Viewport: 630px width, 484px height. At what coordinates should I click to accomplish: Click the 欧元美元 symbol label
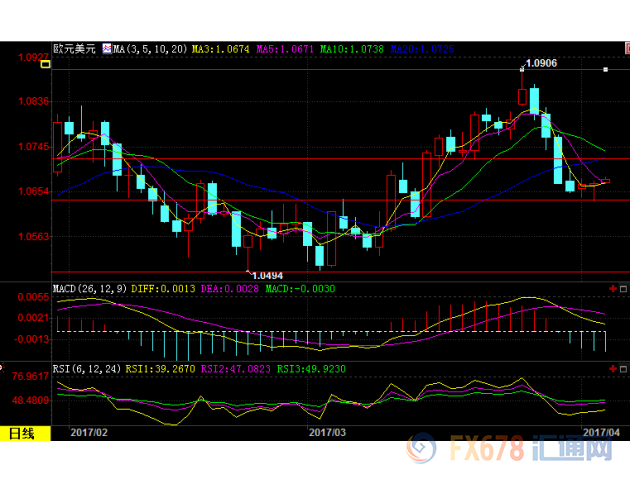point(74,49)
